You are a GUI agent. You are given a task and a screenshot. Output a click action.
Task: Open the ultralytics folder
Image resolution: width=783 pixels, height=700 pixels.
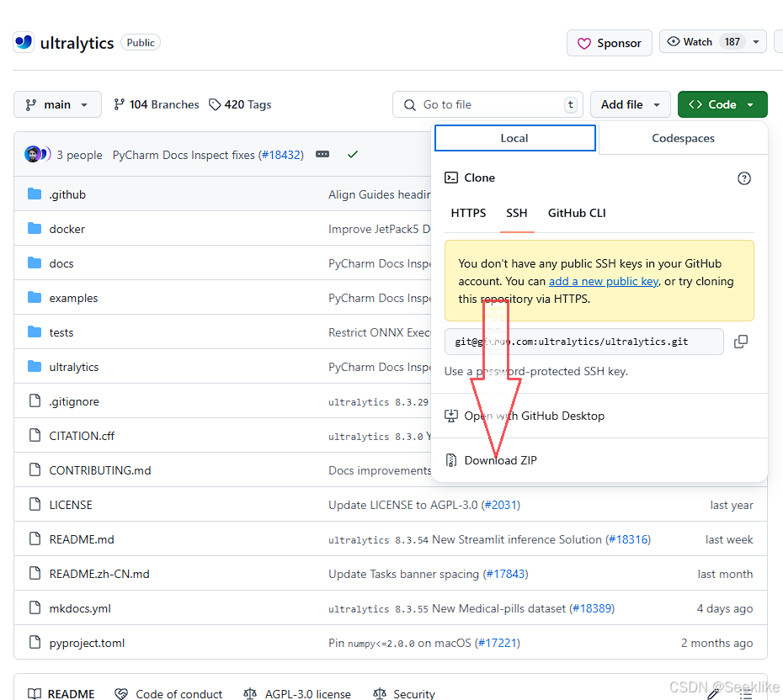pos(74,367)
